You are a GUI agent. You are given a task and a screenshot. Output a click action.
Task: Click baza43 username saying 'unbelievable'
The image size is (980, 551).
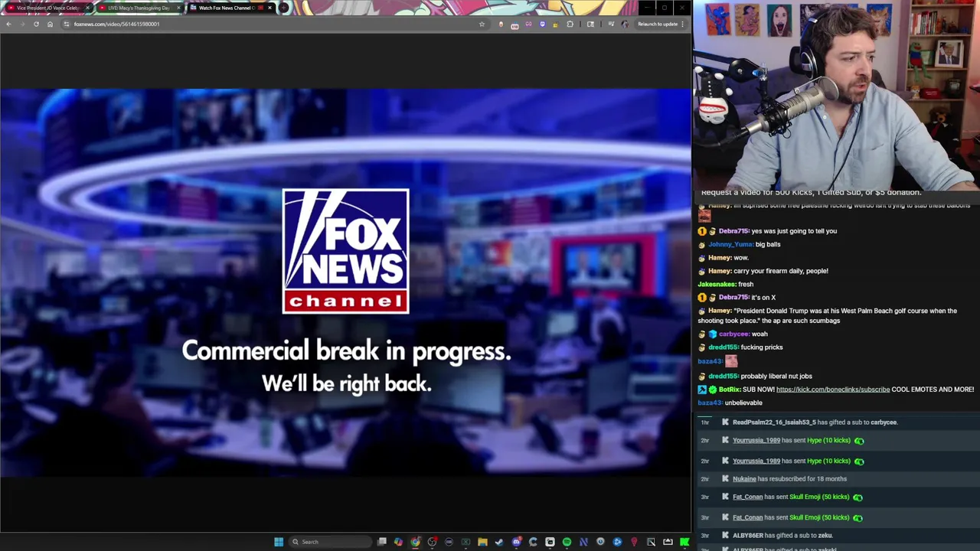(710, 403)
